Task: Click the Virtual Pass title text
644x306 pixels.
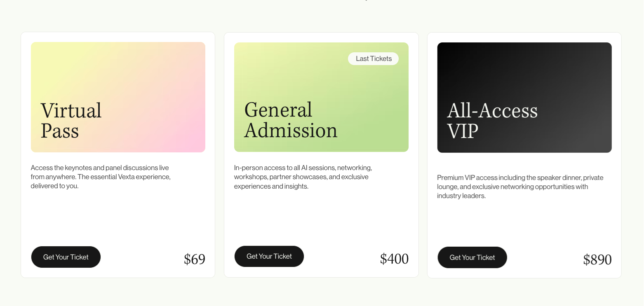Action: click(x=71, y=121)
